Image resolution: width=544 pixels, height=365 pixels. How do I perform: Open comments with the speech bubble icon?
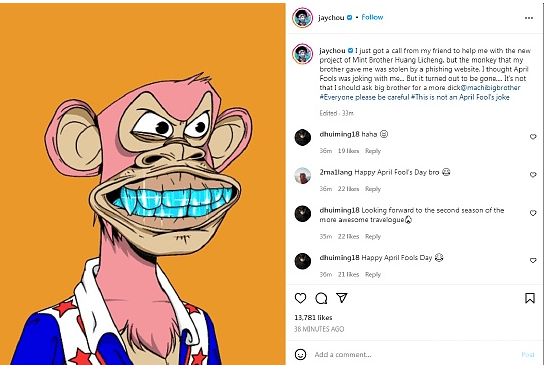(x=321, y=298)
